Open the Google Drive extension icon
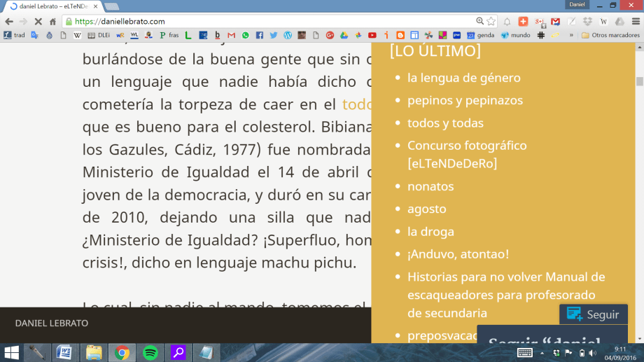Screen dimensions: 644x362 pos(619,22)
